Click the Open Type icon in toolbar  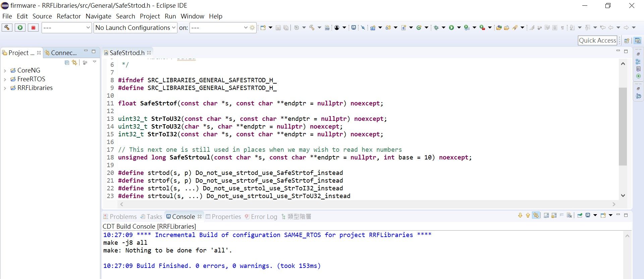pyautogui.click(x=499, y=28)
